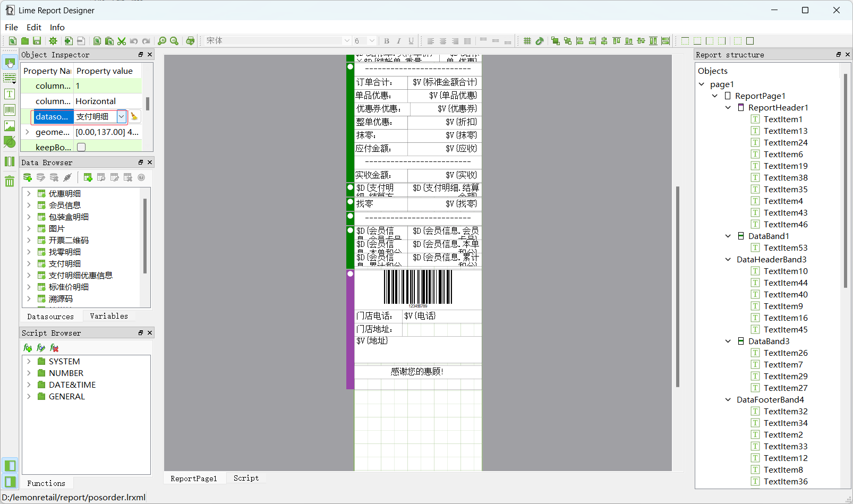
Task: Select DATE&TIME function folder
Action: (72, 385)
